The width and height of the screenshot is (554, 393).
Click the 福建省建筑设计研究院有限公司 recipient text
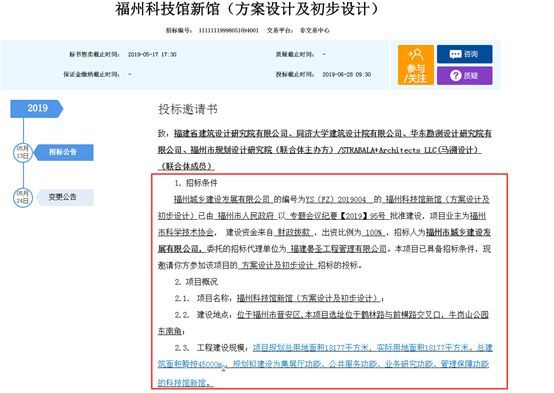click(x=231, y=134)
